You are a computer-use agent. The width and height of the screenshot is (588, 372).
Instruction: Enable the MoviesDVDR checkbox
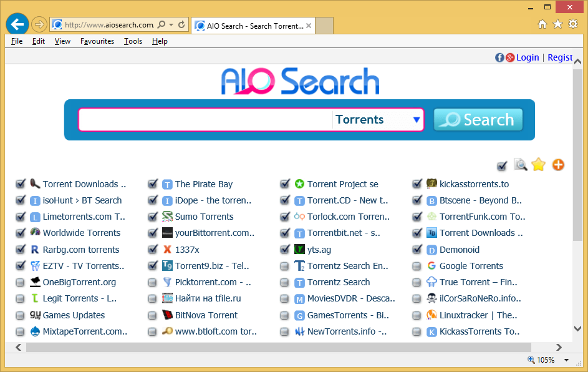[284, 299]
